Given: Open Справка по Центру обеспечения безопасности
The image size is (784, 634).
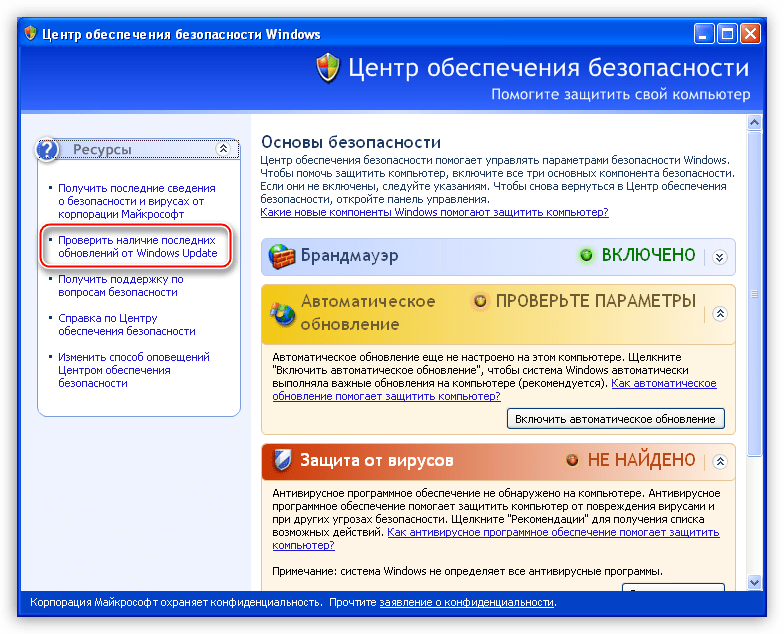Looking at the screenshot, I should [126, 324].
